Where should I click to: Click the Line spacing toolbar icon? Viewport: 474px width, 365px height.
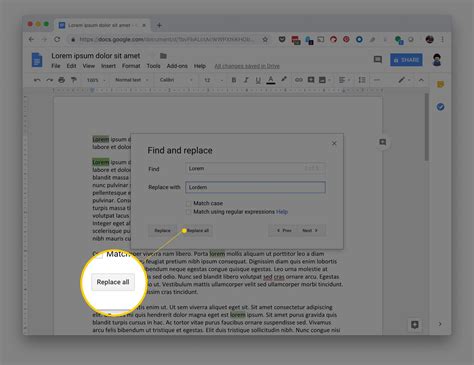click(x=362, y=80)
